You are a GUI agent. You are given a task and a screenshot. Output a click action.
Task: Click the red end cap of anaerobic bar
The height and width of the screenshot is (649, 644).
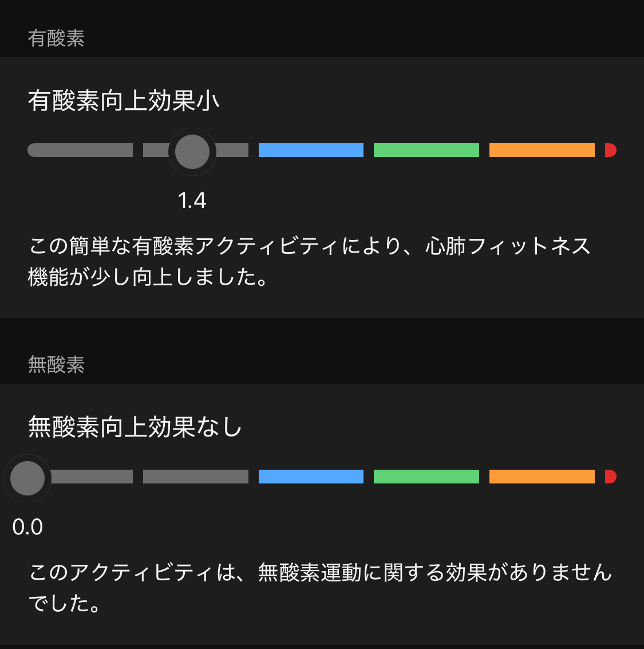pos(610,477)
